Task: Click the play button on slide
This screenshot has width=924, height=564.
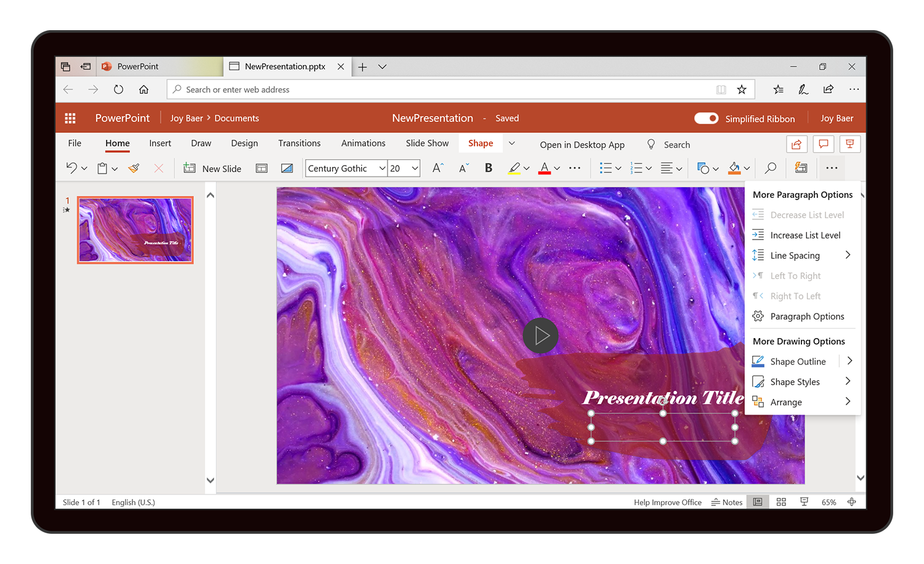Action: coord(541,336)
